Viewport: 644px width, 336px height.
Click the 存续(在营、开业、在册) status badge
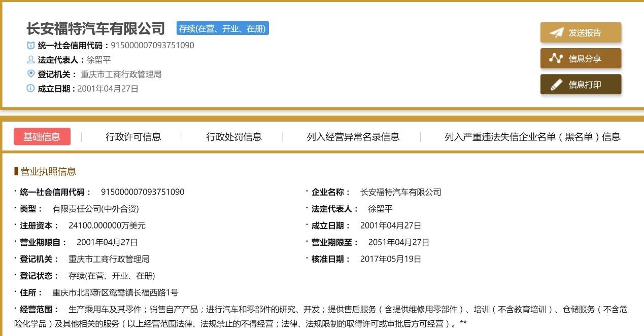click(223, 29)
